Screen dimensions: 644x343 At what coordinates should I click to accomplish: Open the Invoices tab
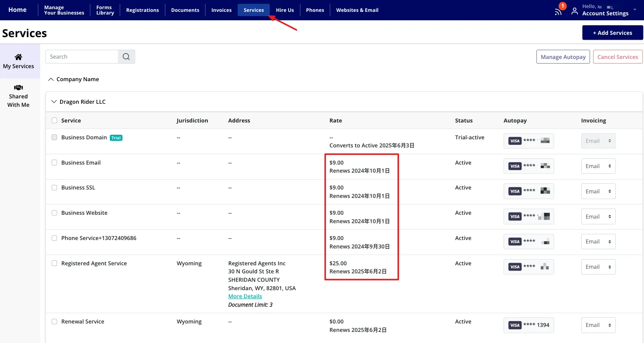(x=221, y=10)
